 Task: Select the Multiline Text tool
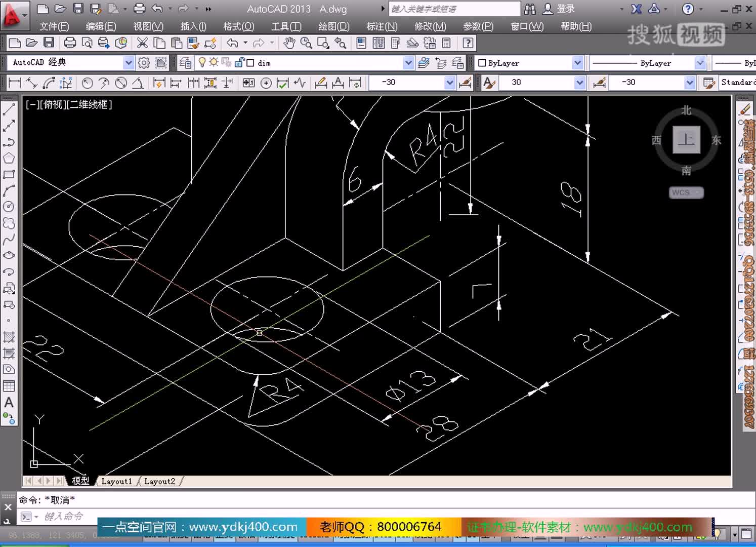coord(9,402)
